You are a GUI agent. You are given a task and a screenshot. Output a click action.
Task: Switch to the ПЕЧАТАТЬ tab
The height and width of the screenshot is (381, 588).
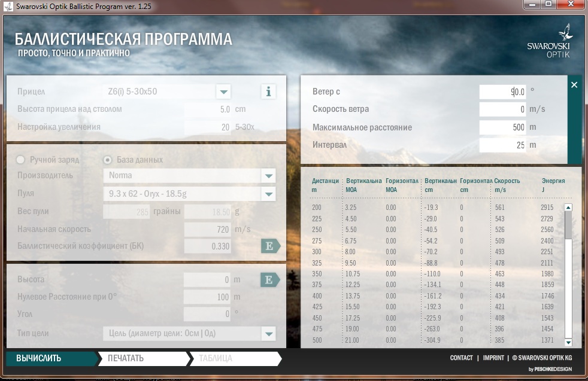[141, 358]
